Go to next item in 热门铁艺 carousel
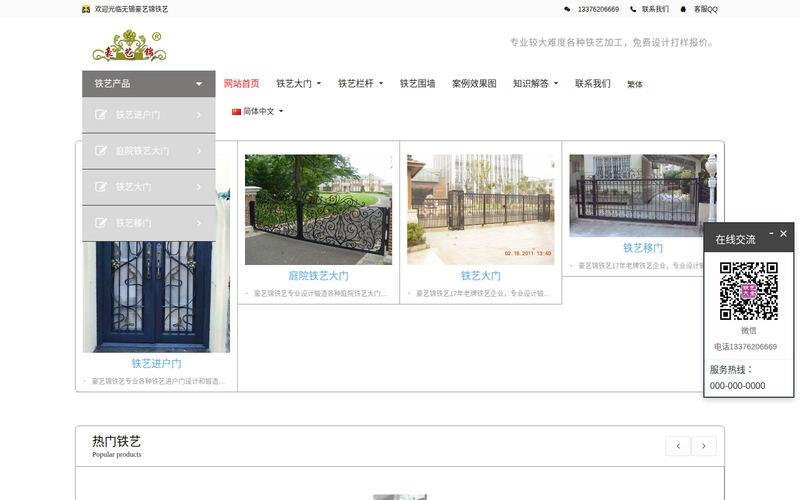Image resolution: width=800 pixels, height=500 pixels. (704, 446)
